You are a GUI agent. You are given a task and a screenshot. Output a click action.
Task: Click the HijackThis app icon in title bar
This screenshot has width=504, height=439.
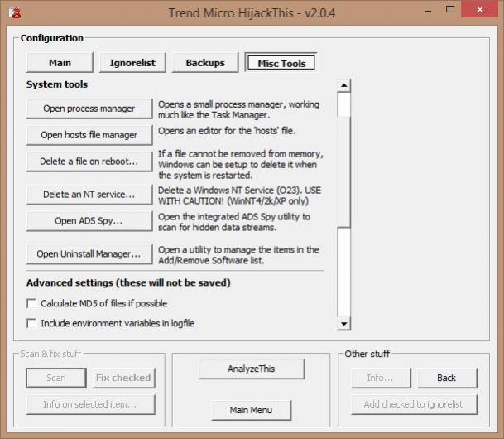[15, 13]
